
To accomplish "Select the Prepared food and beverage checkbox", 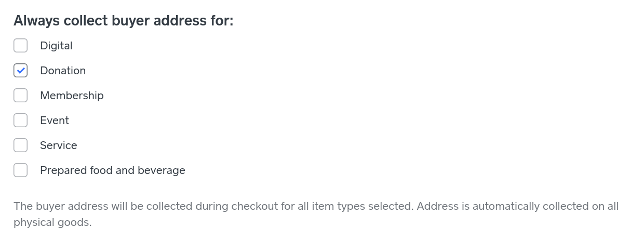I will (20, 170).
